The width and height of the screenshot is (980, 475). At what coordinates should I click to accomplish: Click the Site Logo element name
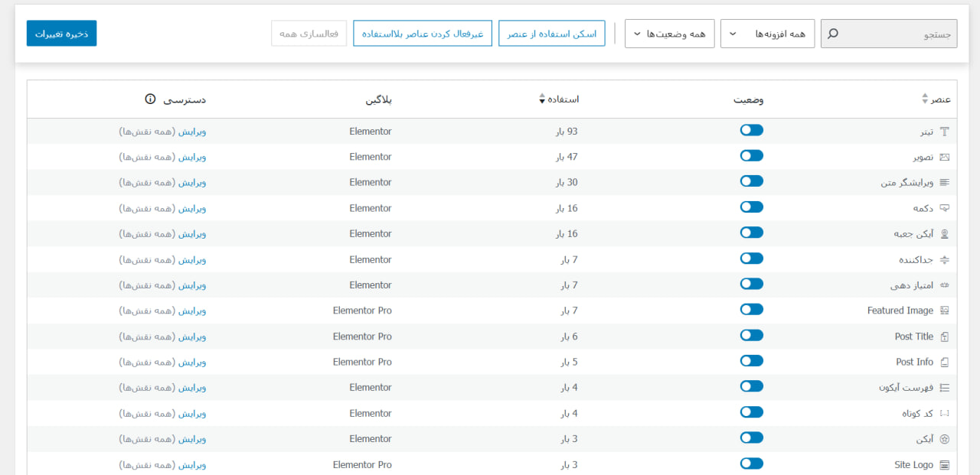point(913,464)
